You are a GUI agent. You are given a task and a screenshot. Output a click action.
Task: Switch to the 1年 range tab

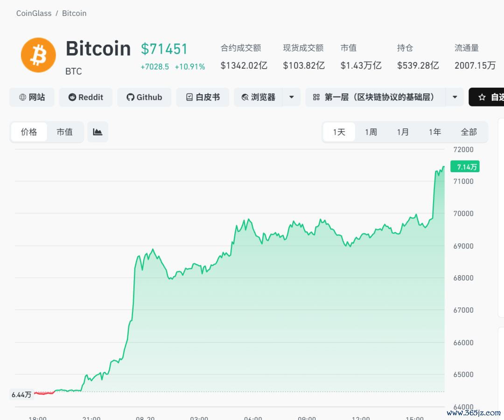pos(435,132)
